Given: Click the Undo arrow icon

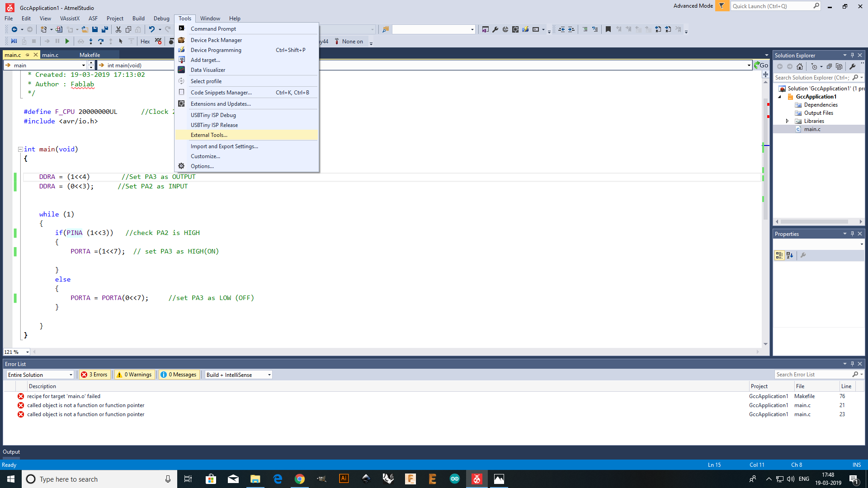Looking at the screenshot, I should (x=151, y=29).
